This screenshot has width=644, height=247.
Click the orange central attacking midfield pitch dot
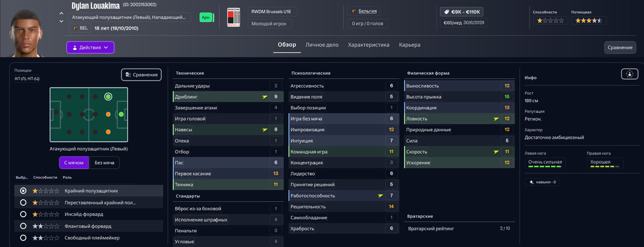[x=108, y=114]
